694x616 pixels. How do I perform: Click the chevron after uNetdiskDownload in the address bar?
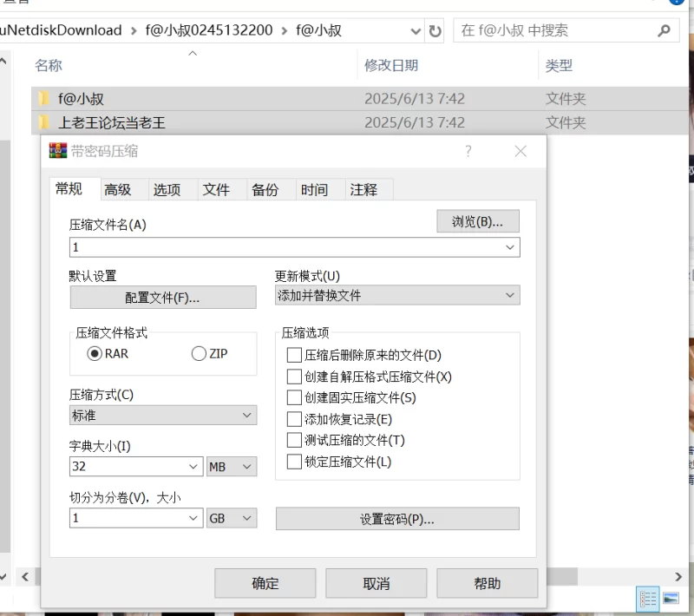pyautogui.click(x=134, y=31)
